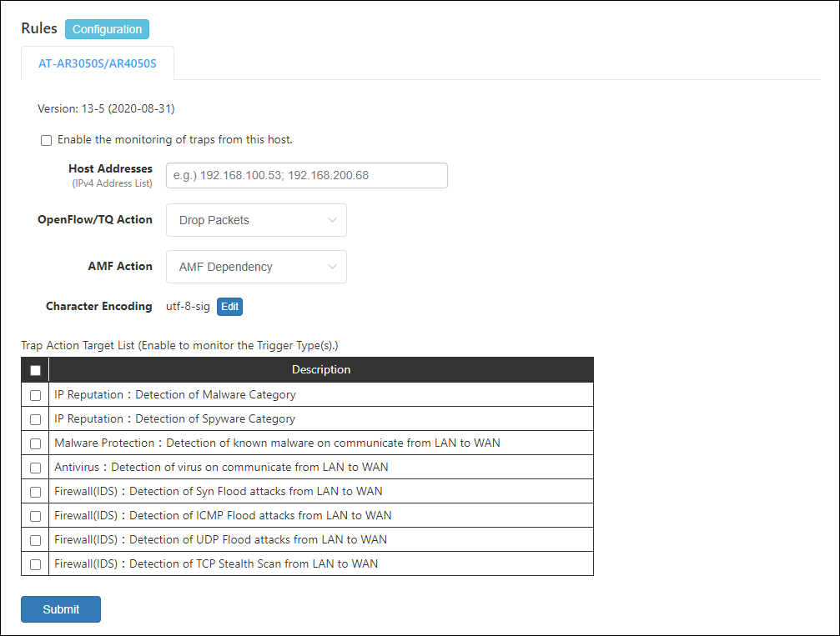Screen dimensions: 840x636
Task: Check the Antivirus virus detection row
Action: [35, 468]
